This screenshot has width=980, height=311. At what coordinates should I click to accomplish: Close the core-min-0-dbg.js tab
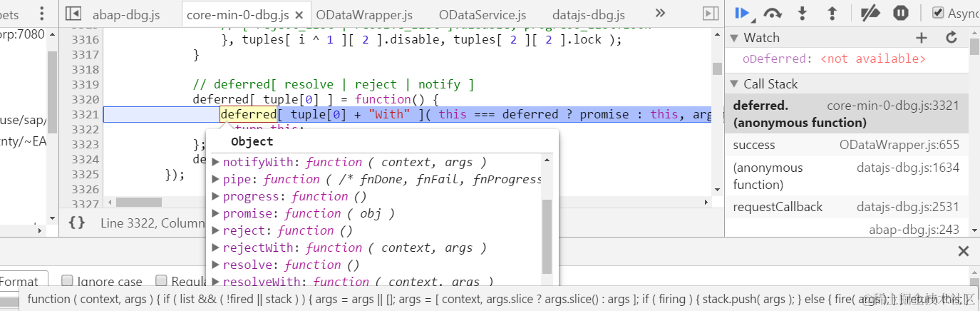298,14
